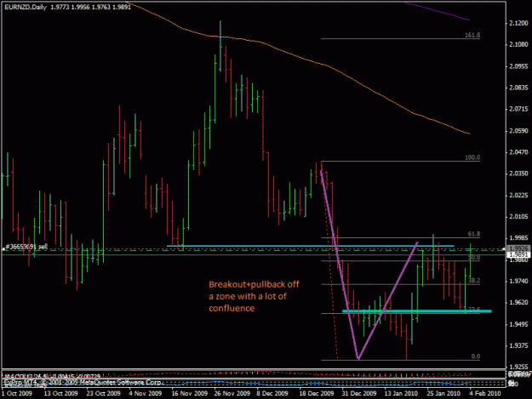The height and width of the screenshot is (399, 532).
Task: Click the 2.0590 price axis label
Action: point(518,130)
